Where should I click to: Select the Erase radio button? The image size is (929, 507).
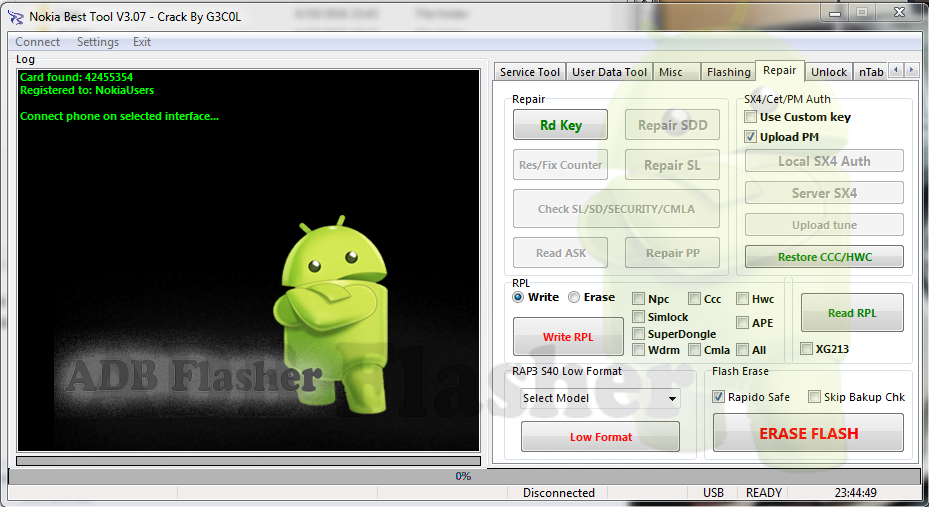(x=574, y=297)
